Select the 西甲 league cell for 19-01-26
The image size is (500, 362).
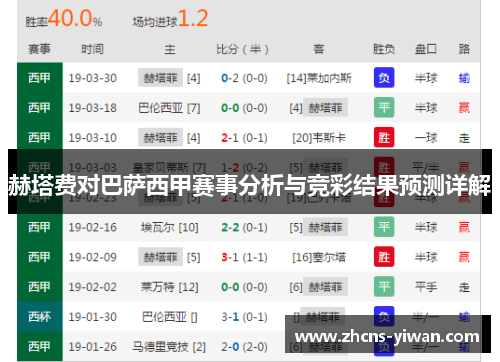pyautogui.click(x=40, y=346)
